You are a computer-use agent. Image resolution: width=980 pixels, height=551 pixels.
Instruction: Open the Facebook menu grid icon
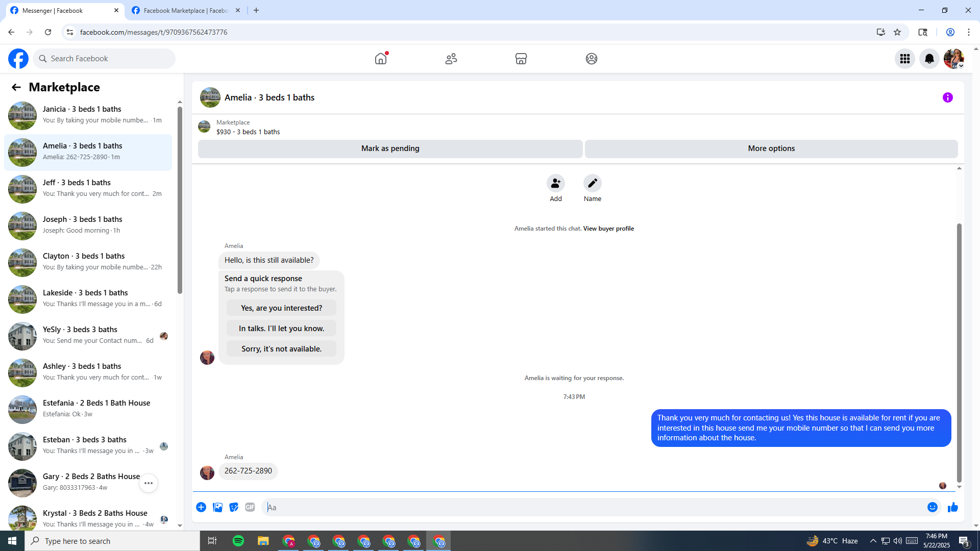tap(905, 59)
